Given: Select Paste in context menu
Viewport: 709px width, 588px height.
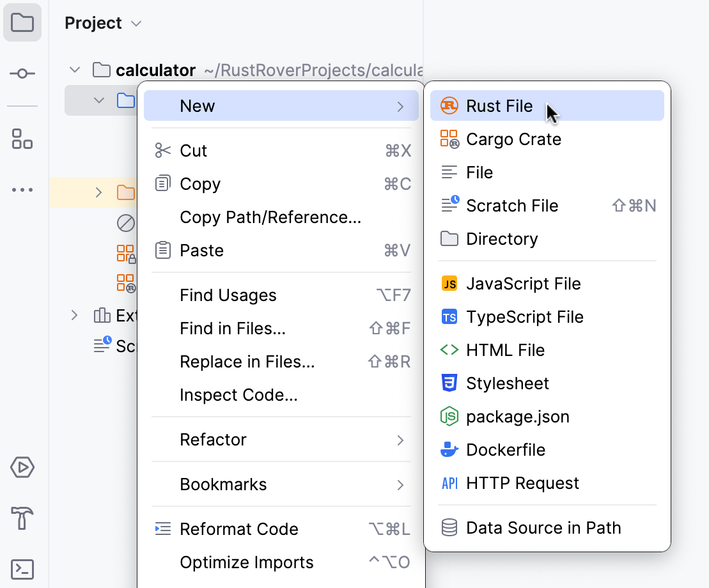Looking at the screenshot, I should click(281, 250).
